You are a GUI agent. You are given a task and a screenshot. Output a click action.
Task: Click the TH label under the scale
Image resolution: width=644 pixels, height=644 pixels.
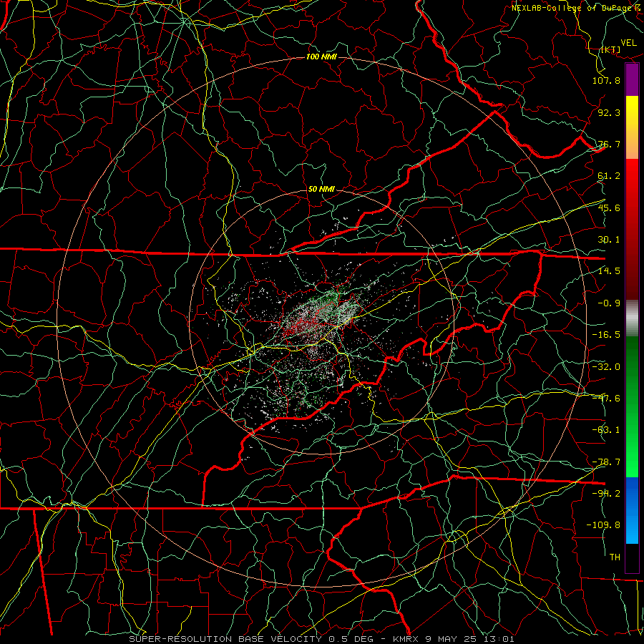click(x=615, y=557)
